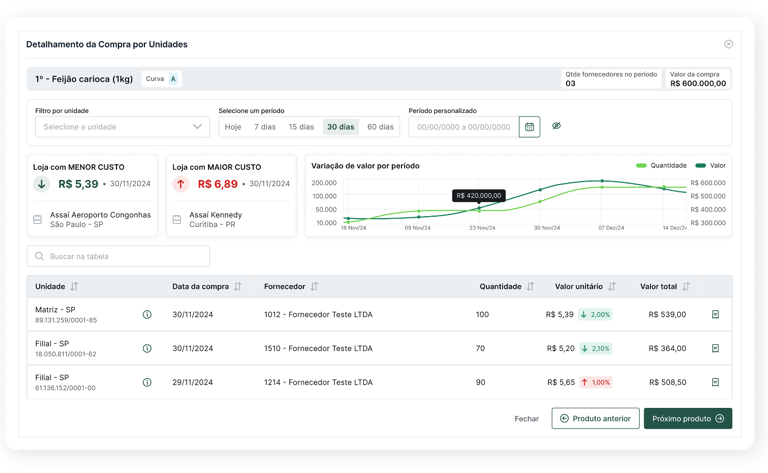Click the Qtde fornecedores value 03
The width and height of the screenshot is (768, 473).
point(570,83)
